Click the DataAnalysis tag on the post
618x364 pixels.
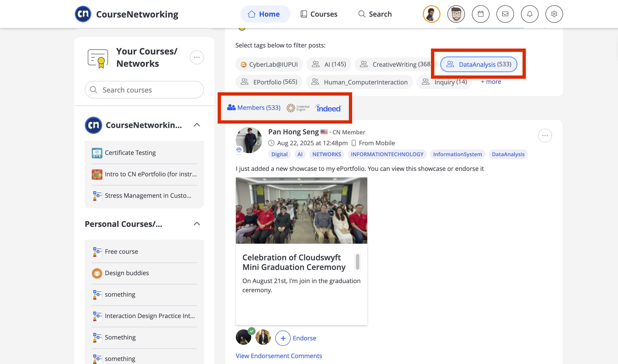point(508,154)
